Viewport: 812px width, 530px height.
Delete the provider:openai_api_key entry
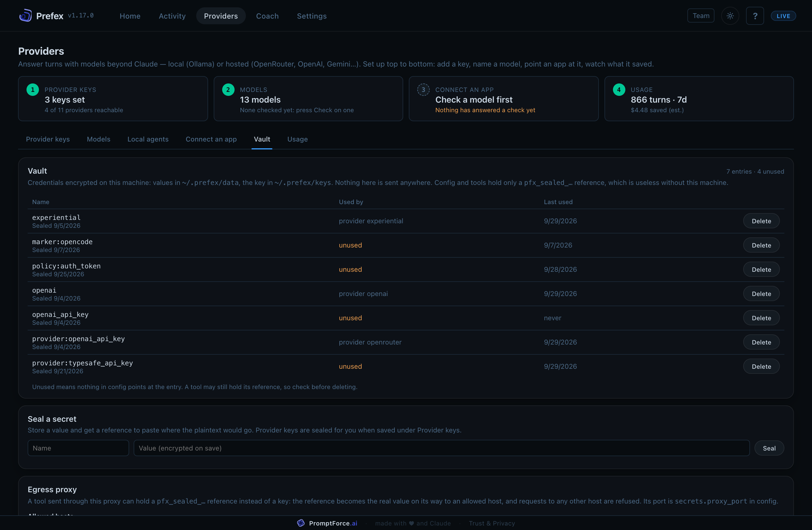pos(761,342)
